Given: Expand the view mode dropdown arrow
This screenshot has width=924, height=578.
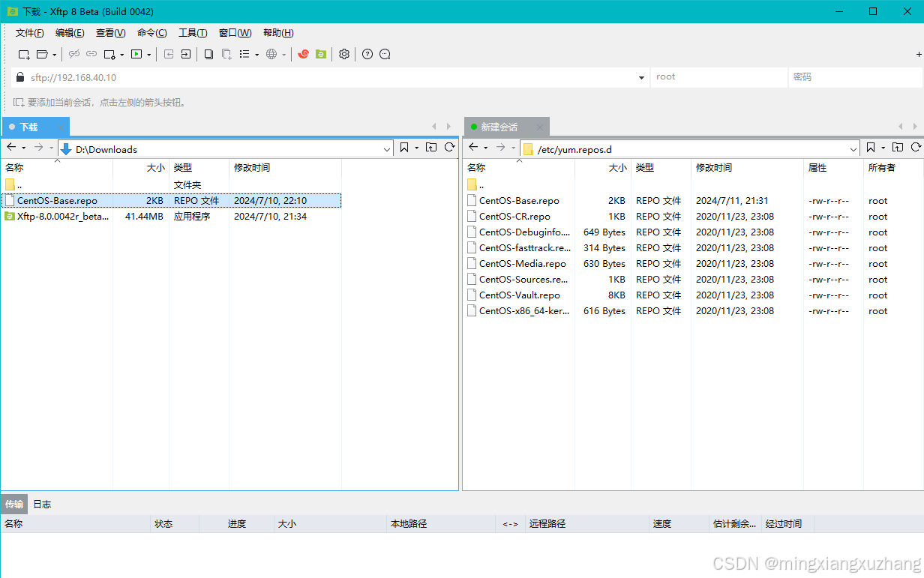Looking at the screenshot, I should click(257, 54).
